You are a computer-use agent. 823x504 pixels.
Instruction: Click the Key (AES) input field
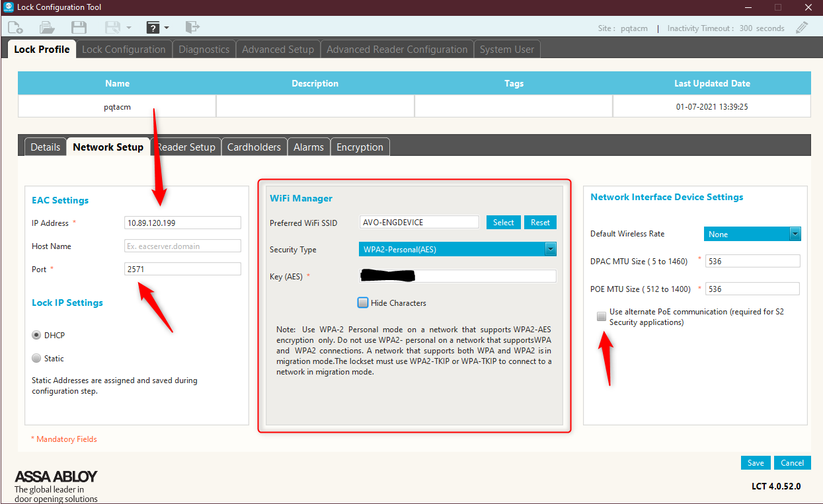(x=457, y=276)
